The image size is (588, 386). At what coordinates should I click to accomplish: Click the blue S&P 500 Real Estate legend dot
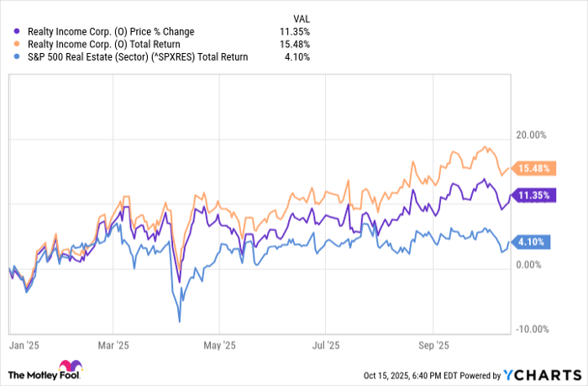(18, 57)
